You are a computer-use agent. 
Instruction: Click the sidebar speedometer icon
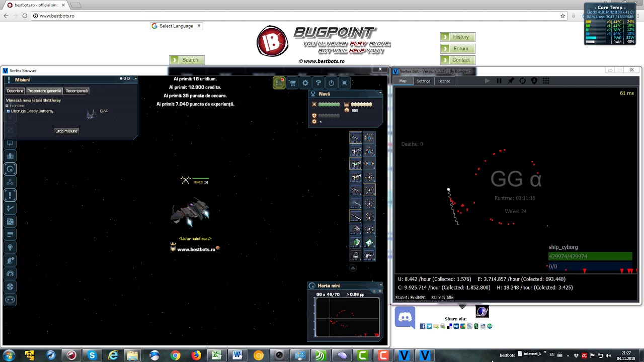tap(10, 274)
